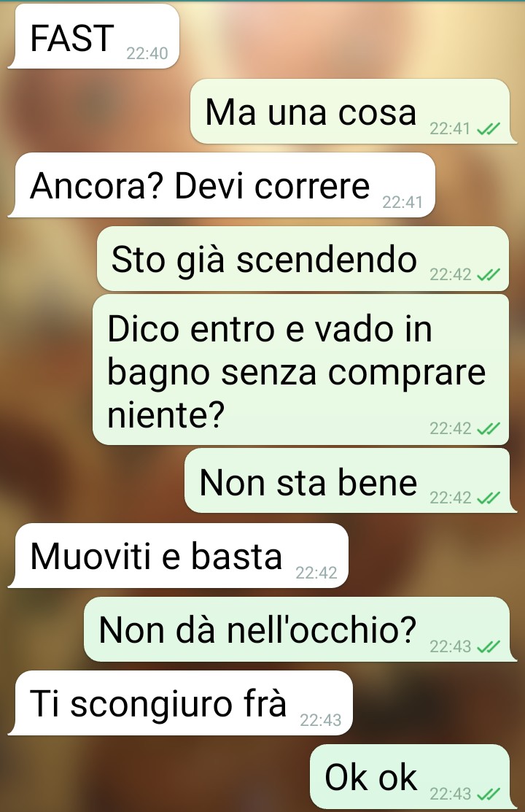Tap the 'Muoviti e basta' message
Image resolution: width=525 pixels, height=812 pixels.
tap(178, 555)
